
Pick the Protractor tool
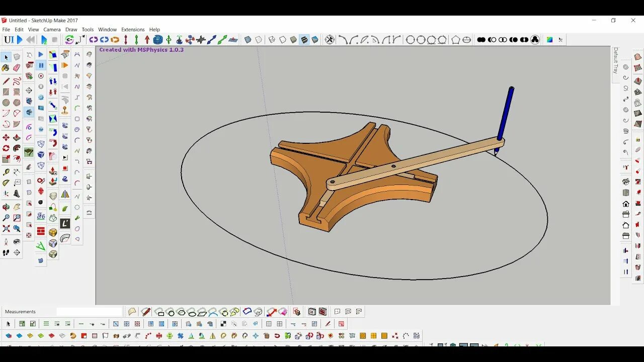pos(6,183)
